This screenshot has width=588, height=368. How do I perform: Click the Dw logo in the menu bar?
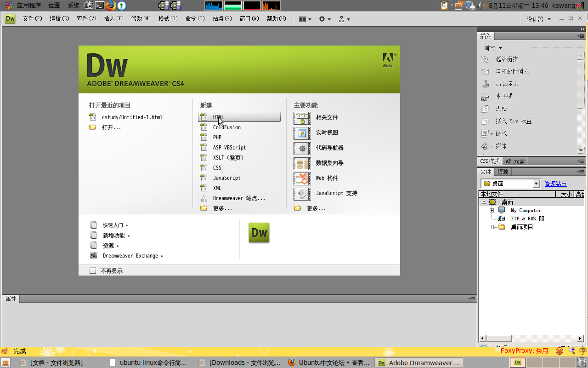pos(10,19)
